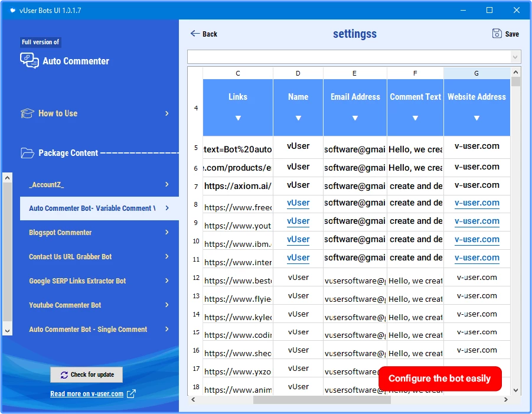Click the spreadsheet scroll down arrow
The height and width of the screenshot is (414, 532).
point(515,390)
